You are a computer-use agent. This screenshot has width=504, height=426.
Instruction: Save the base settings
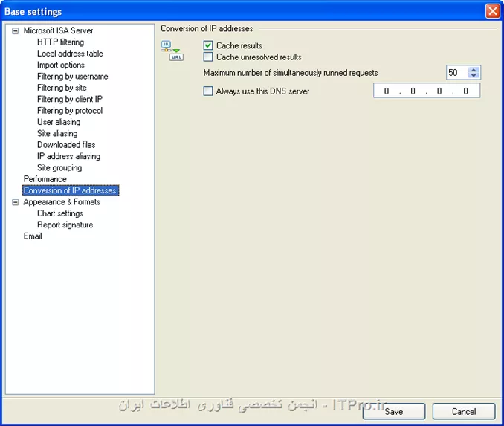(394, 411)
